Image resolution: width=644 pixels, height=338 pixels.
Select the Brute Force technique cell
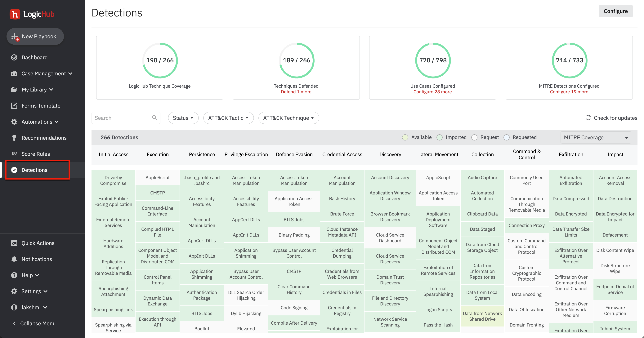point(342,214)
